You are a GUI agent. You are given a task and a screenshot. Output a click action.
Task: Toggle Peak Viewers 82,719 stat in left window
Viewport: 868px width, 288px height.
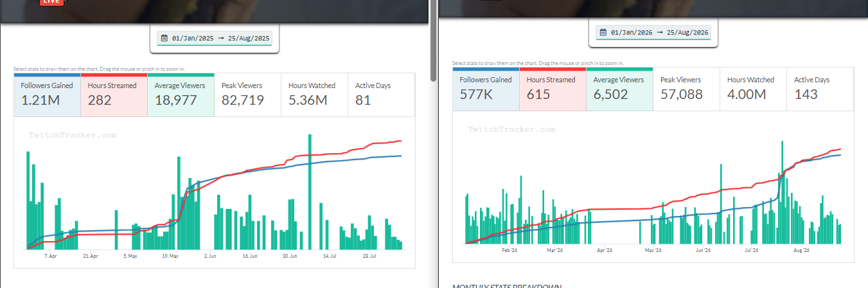pos(247,94)
